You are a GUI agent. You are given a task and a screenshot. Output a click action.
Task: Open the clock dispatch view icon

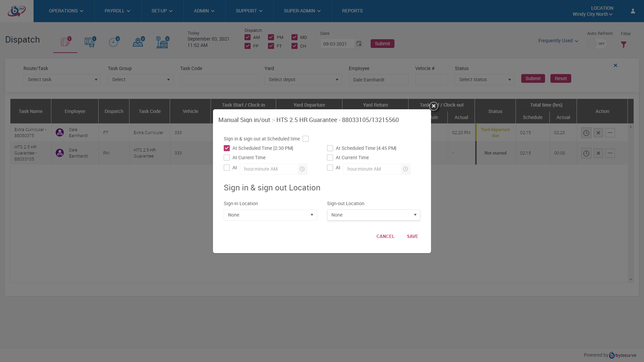point(114,42)
